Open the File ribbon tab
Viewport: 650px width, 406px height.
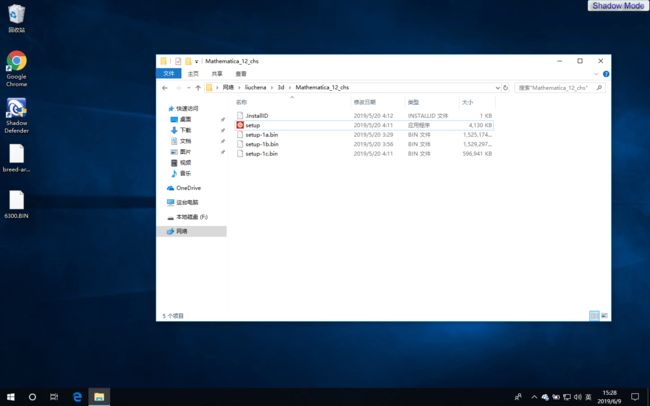[169, 73]
